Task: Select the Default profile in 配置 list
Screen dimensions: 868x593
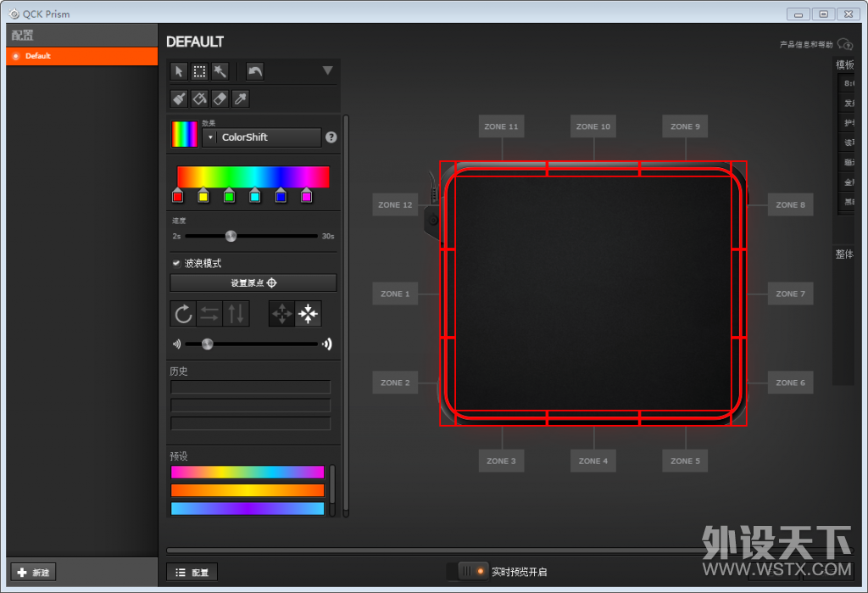Action: (x=81, y=56)
